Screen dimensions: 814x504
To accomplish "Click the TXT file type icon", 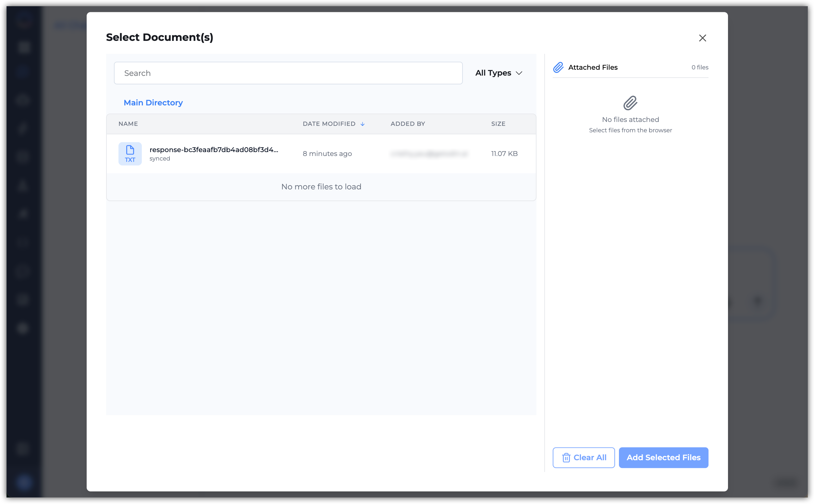I will [x=130, y=154].
